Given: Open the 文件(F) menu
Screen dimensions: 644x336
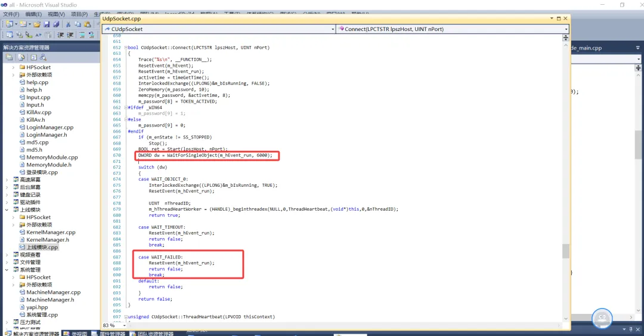Looking at the screenshot, I should (x=11, y=14).
